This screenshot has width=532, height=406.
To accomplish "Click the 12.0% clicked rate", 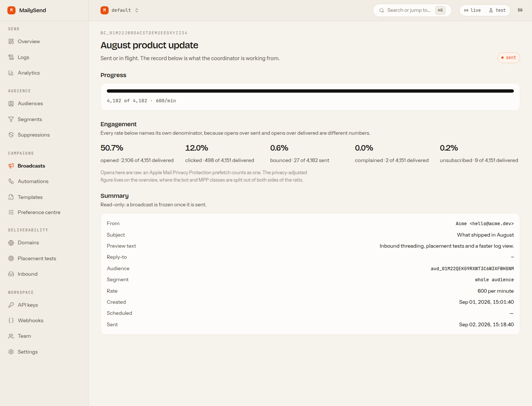I will click(197, 148).
